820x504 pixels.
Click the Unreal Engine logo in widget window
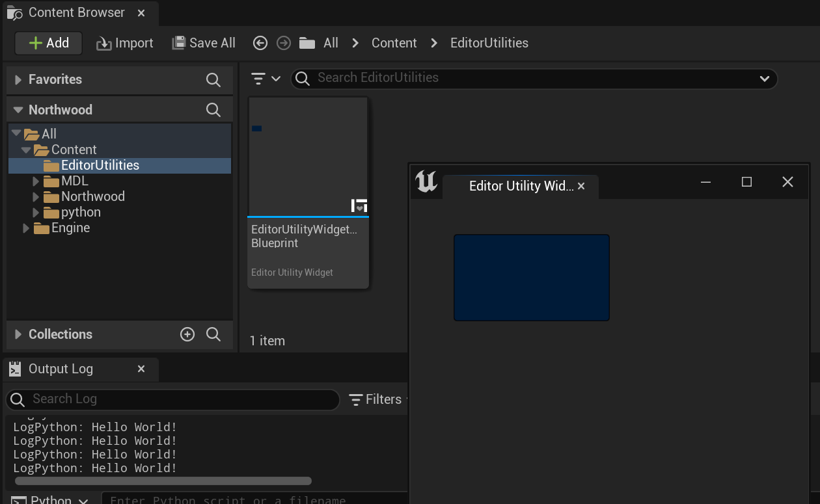click(426, 181)
